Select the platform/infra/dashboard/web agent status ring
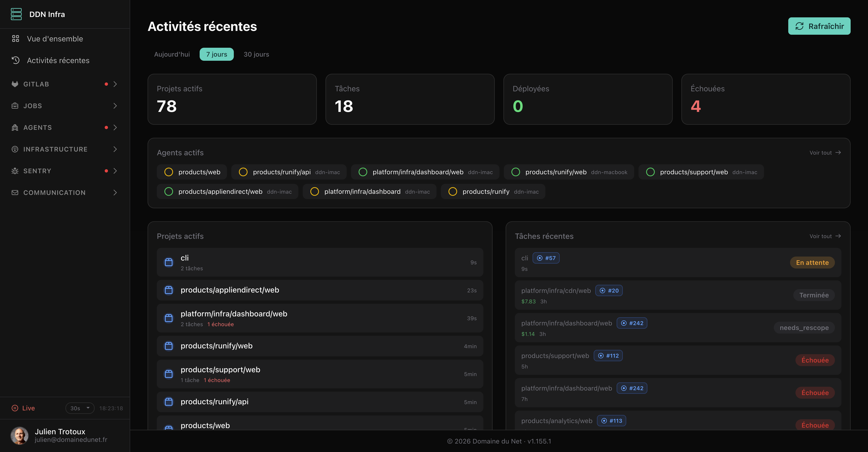The width and height of the screenshot is (868, 452). tap(363, 172)
